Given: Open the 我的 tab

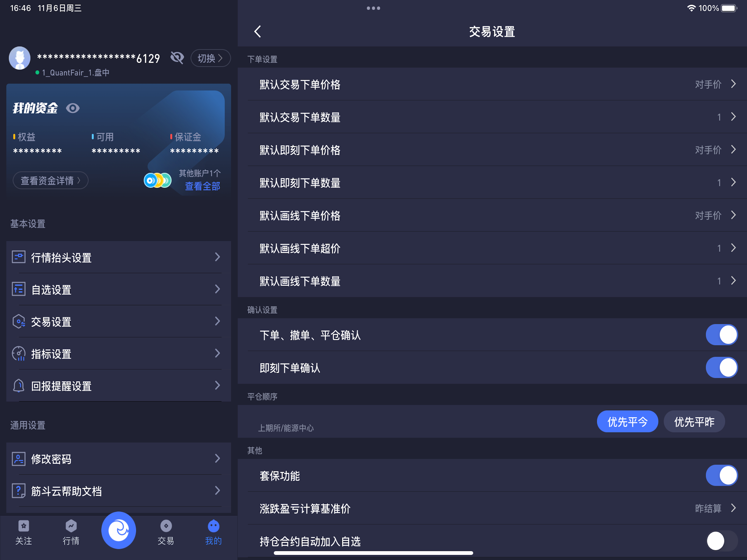Looking at the screenshot, I should point(213,533).
